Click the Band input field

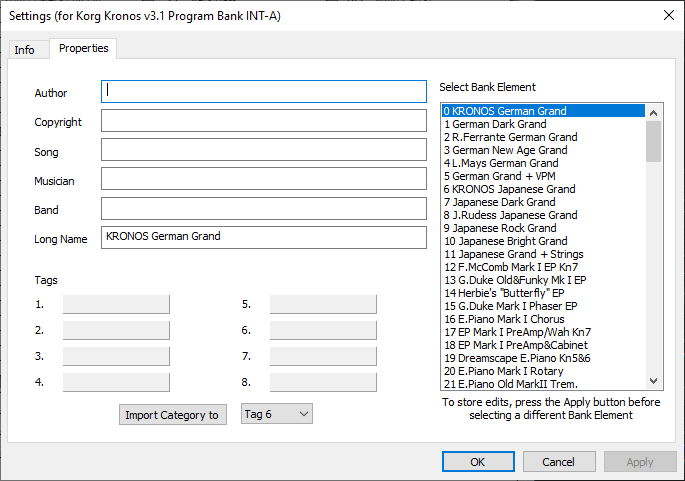coord(264,208)
